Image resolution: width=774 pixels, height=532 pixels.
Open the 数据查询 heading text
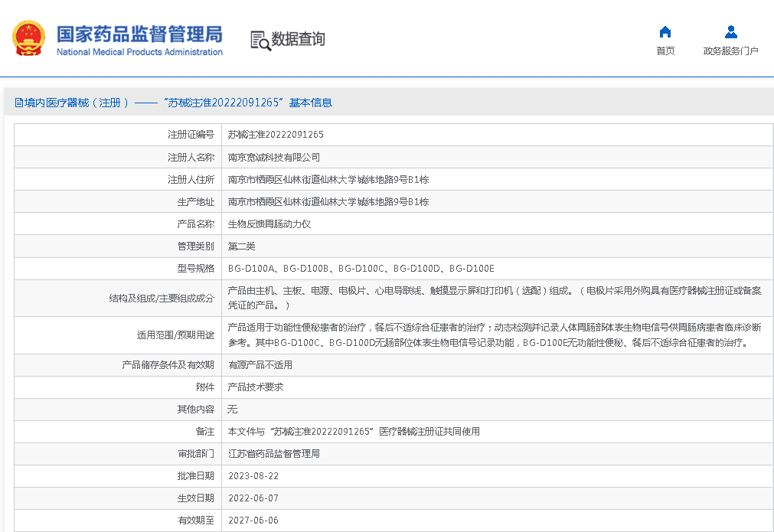tap(298, 39)
